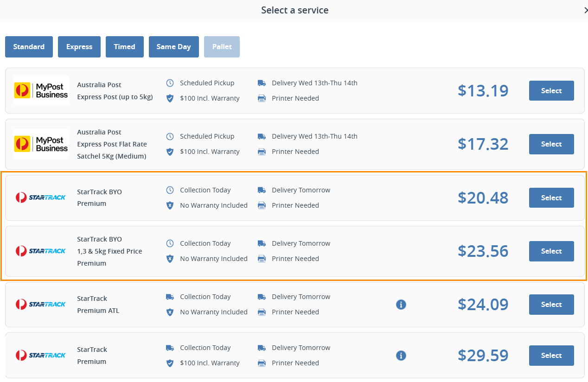Switch to the Standard tab
Viewport: 588px width, 382px height.
pos(29,46)
